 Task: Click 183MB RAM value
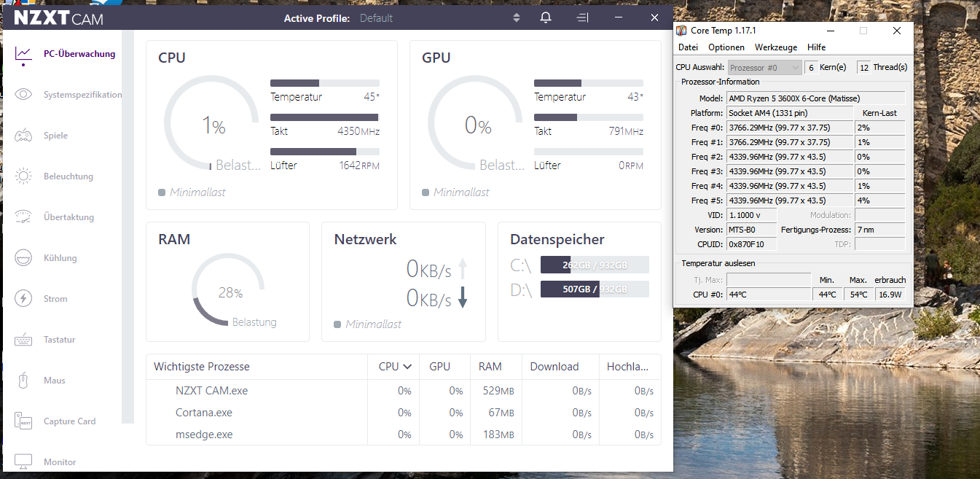(x=498, y=435)
